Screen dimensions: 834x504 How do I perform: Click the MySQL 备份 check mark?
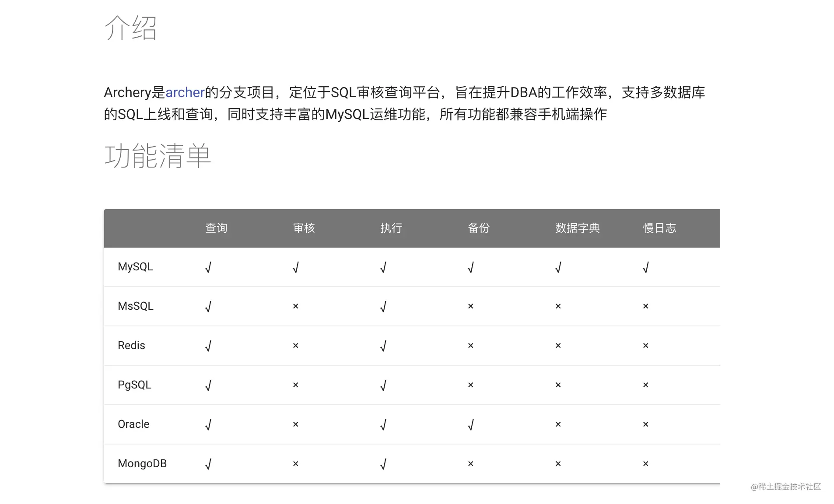coord(471,267)
